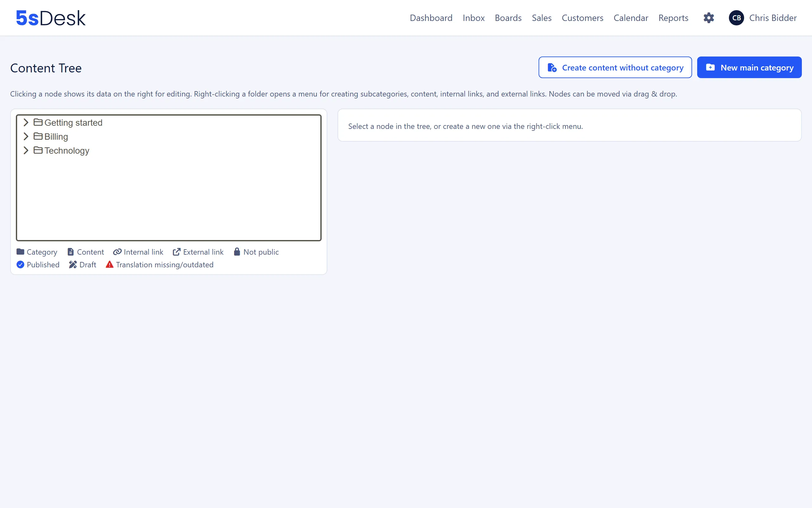The width and height of the screenshot is (812, 508).
Task: Open the settings gear icon
Action: 709,18
